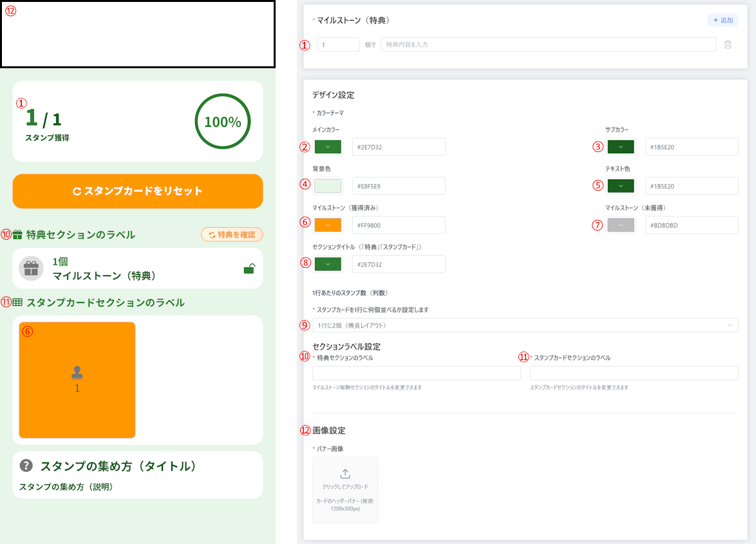Click the 特典内容を入力 text field
Image resolution: width=756 pixels, height=544 pixels.
pos(548,44)
